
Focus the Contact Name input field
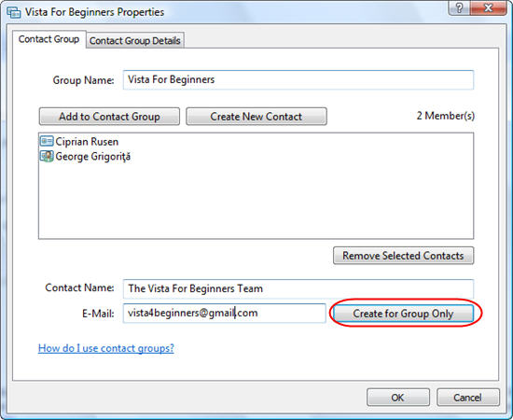[298, 288]
